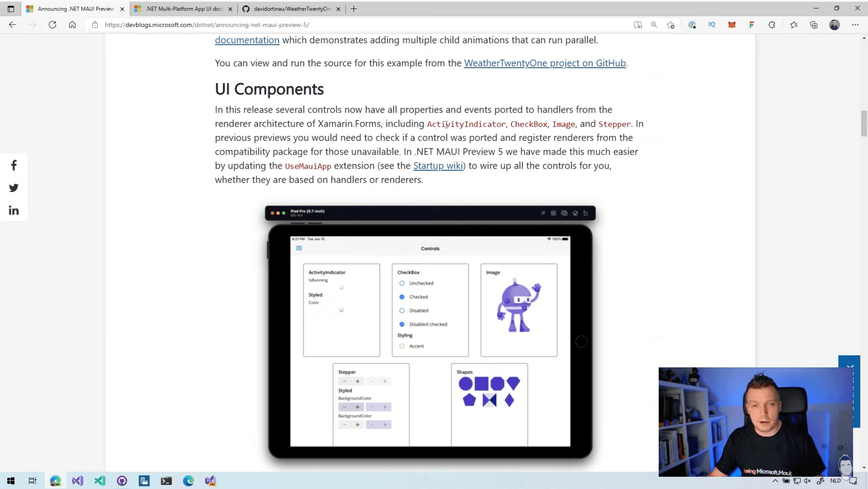Screen dimensions: 868x489
Task: Open Visual Studio from the taskbar
Action: click(x=78, y=481)
